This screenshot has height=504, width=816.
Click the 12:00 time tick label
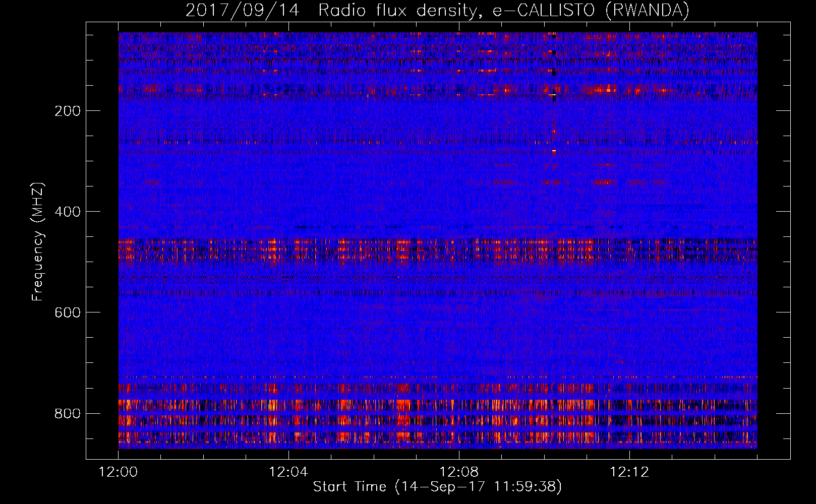[x=118, y=472]
